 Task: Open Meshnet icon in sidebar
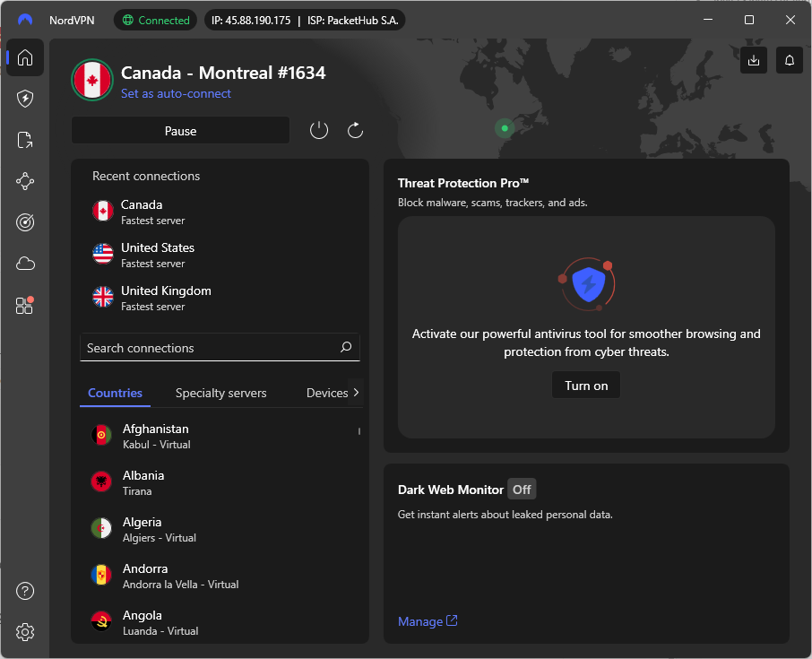tap(25, 181)
